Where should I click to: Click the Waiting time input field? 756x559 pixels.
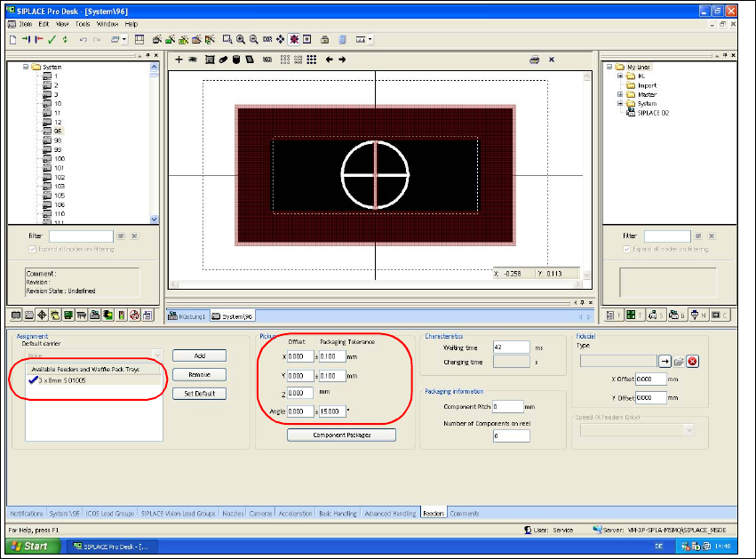pos(510,347)
